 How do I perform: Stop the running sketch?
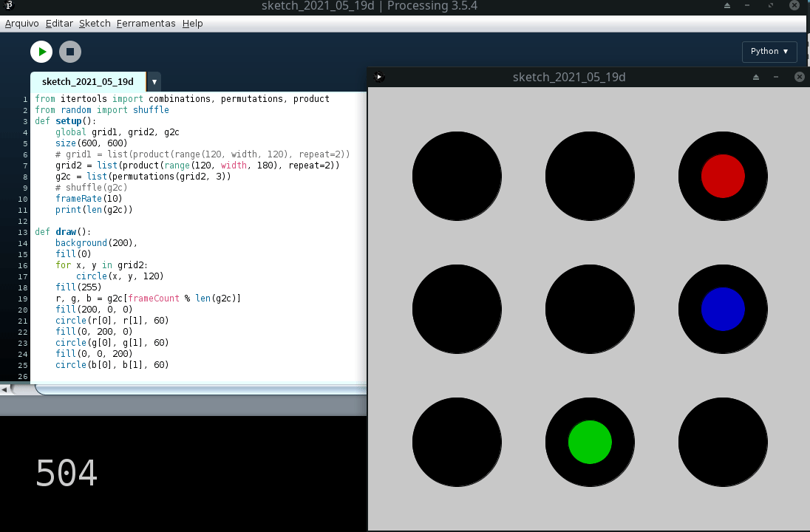pyautogui.click(x=70, y=52)
